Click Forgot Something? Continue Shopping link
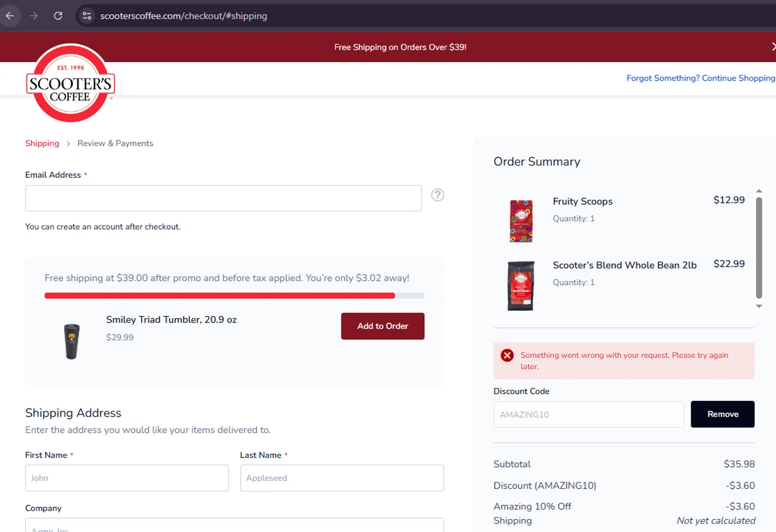This screenshot has height=532, width=776. [701, 78]
